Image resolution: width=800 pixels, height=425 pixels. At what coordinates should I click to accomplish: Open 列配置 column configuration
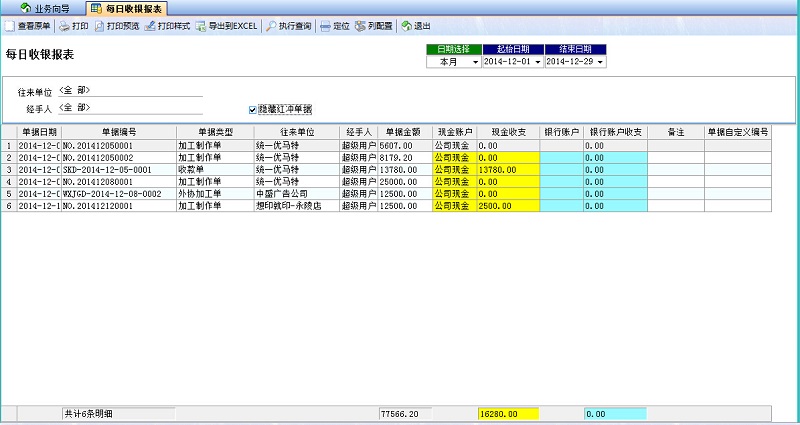[x=360, y=26]
